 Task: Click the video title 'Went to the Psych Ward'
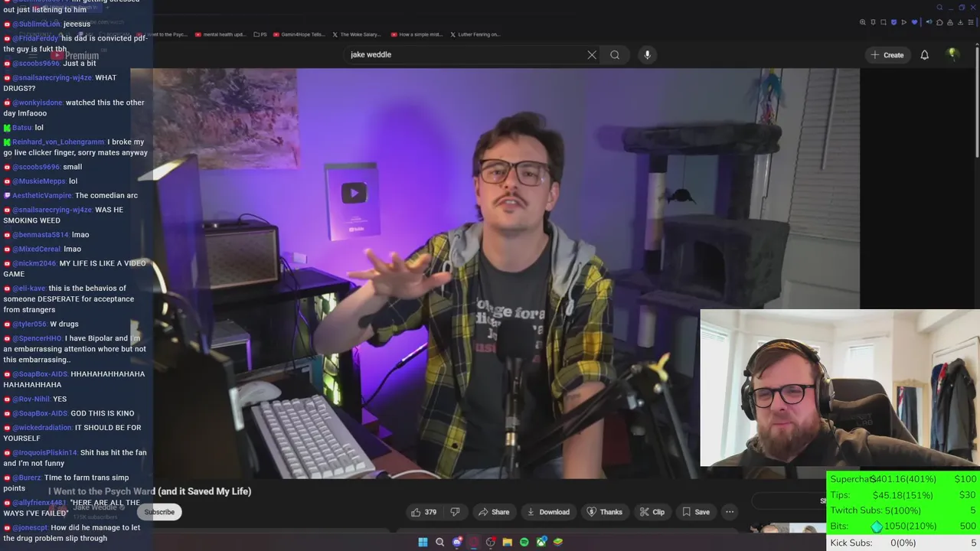pos(150,491)
